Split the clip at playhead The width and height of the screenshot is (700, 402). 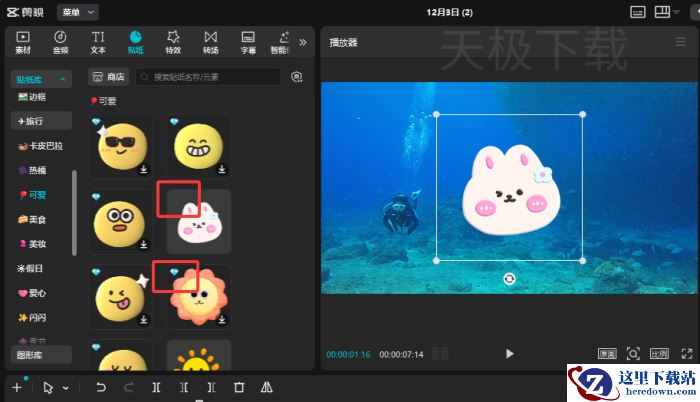coord(156,387)
